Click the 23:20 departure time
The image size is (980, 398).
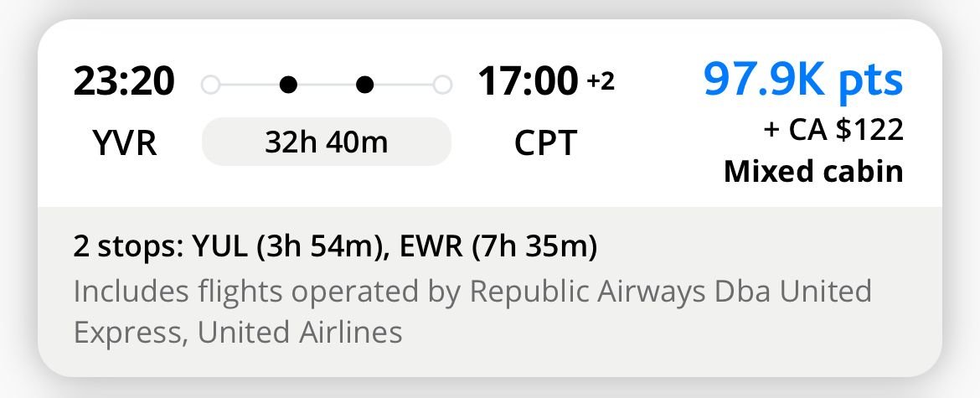(x=124, y=81)
